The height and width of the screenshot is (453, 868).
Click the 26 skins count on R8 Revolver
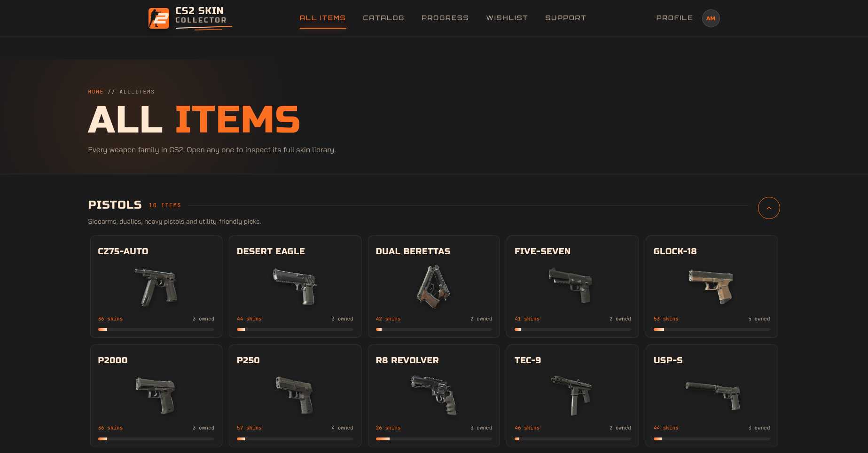[x=388, y=428]
